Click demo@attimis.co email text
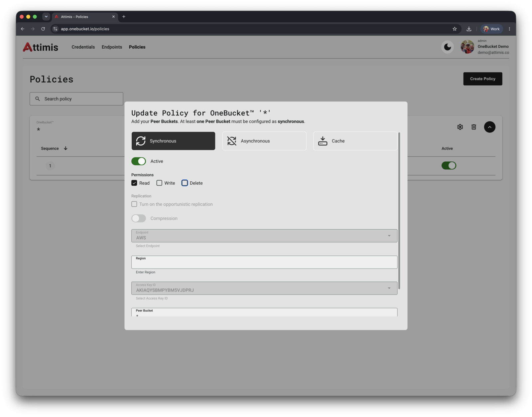The image size is (532, 417). [x=493, y=53]
